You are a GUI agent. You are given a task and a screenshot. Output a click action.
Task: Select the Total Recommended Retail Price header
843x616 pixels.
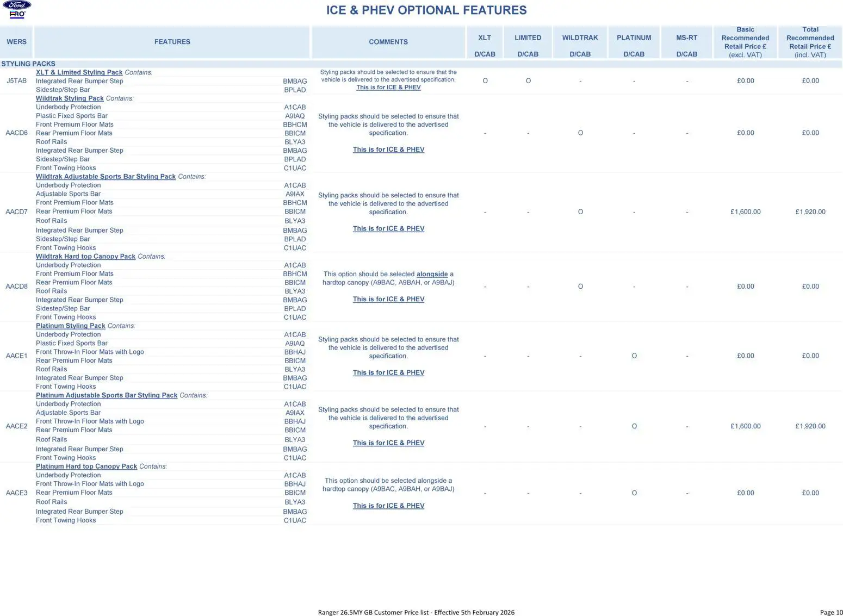(x=810, y=42)
